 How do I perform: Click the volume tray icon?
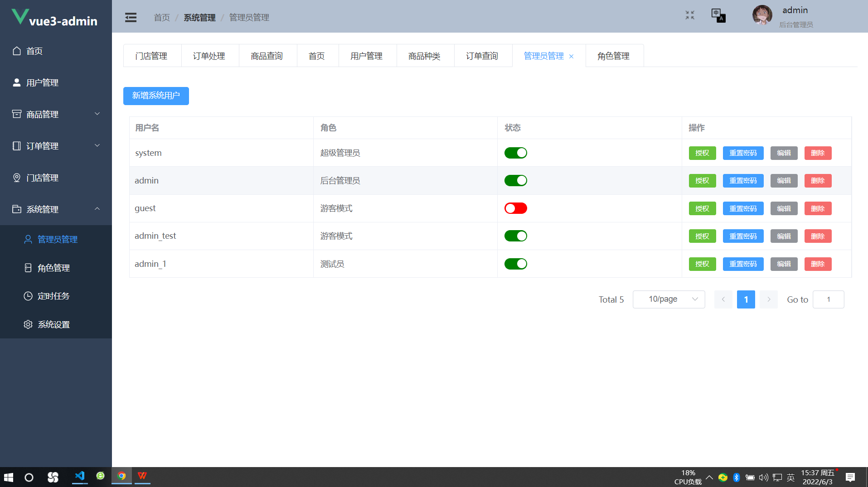coord(764,477)
